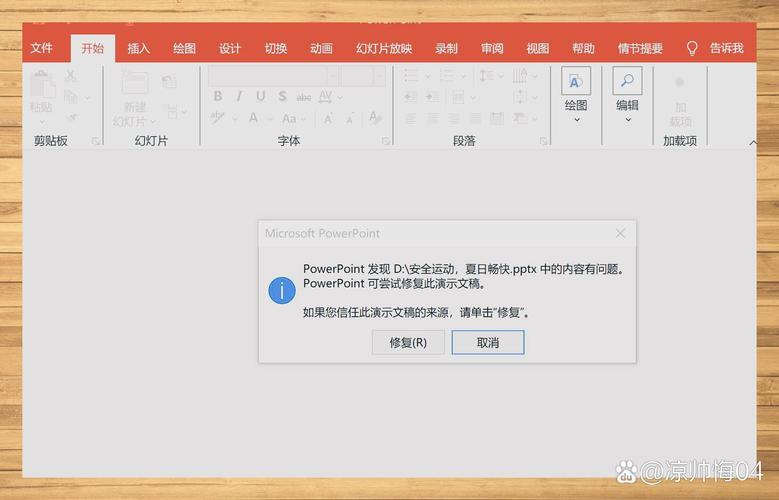779x500 pixels.
Task: Pick font color with the A icon
Action: tap(253, 119)
